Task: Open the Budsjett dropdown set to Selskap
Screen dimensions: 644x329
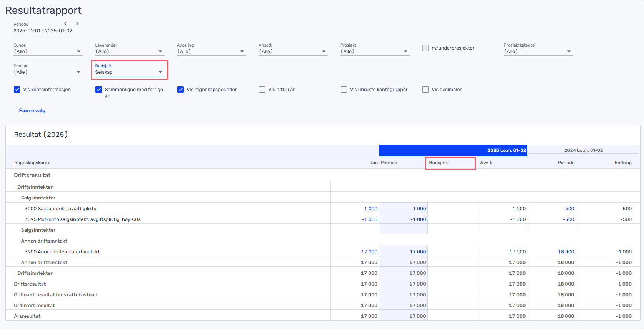Action: [x=130, y=72]
